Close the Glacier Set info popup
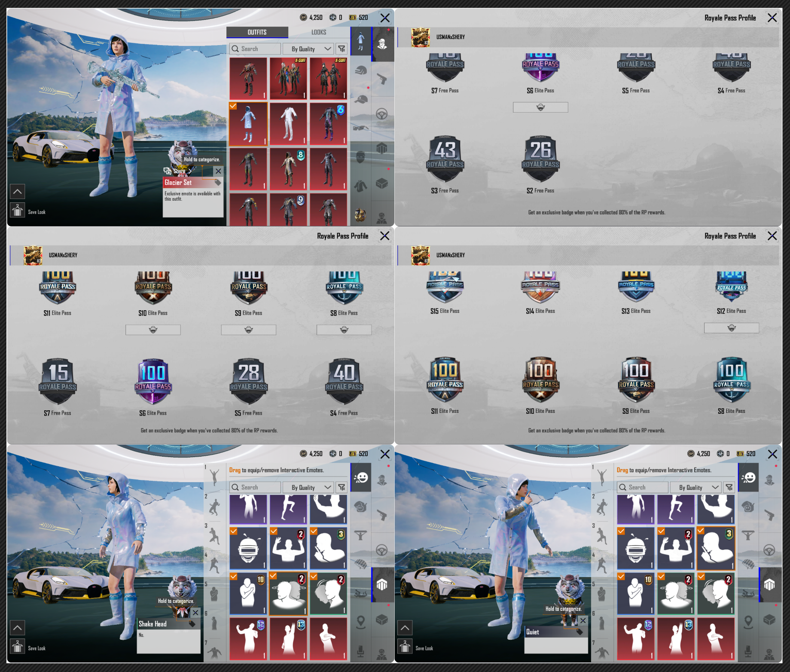The height and width of the screenshot is (672, 790). pyautogui.click(x=218, y=171)
